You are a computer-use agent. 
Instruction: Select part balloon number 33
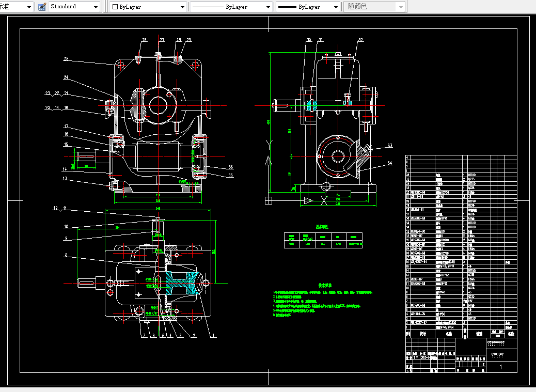click(390, 146)
